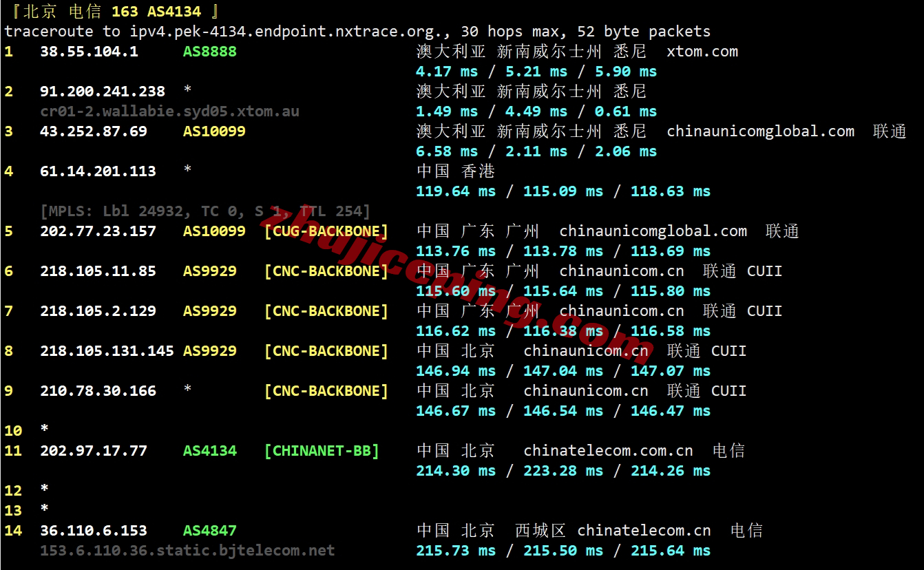
Task: Select IP address 202.97.17.77
Action: [x=94, y=451]
